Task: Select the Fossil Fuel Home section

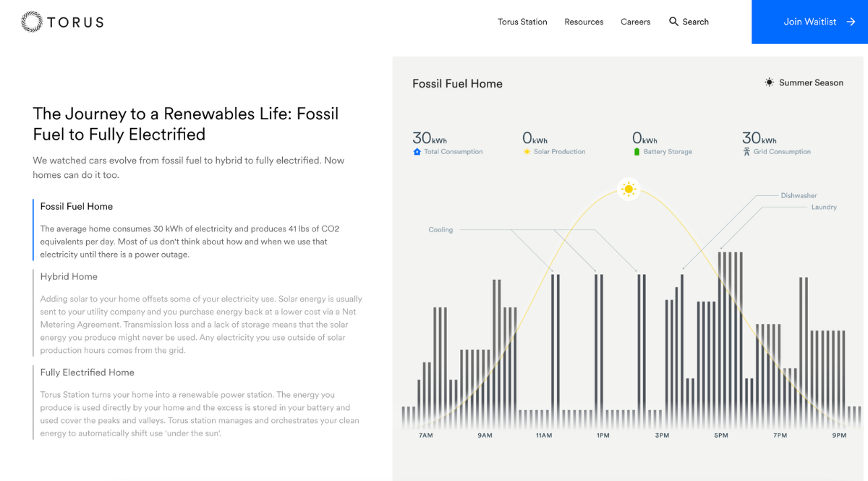Action: coord(77,206)
